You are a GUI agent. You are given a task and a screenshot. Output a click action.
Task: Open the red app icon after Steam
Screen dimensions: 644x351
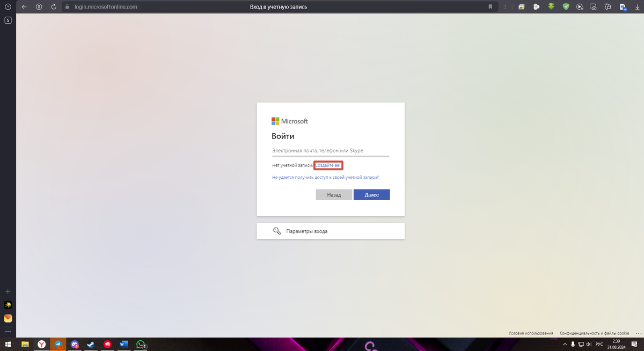point(107,344)
